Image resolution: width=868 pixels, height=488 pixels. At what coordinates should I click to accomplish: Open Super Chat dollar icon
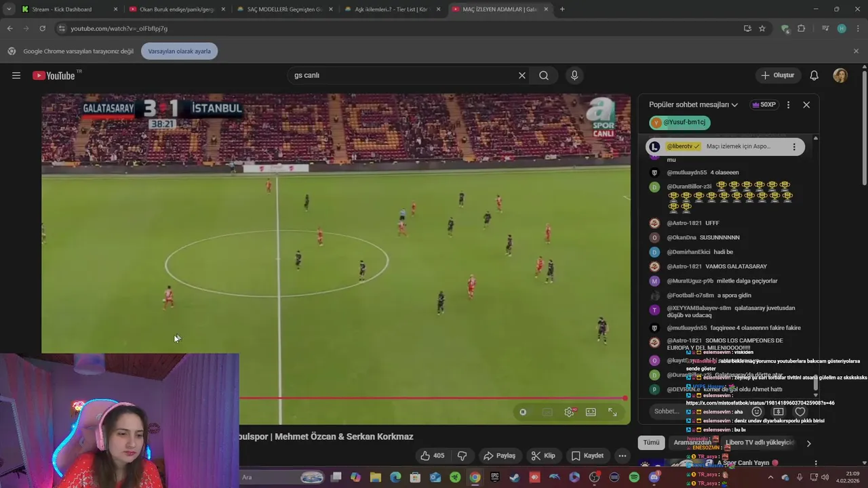tap(778, 411)
